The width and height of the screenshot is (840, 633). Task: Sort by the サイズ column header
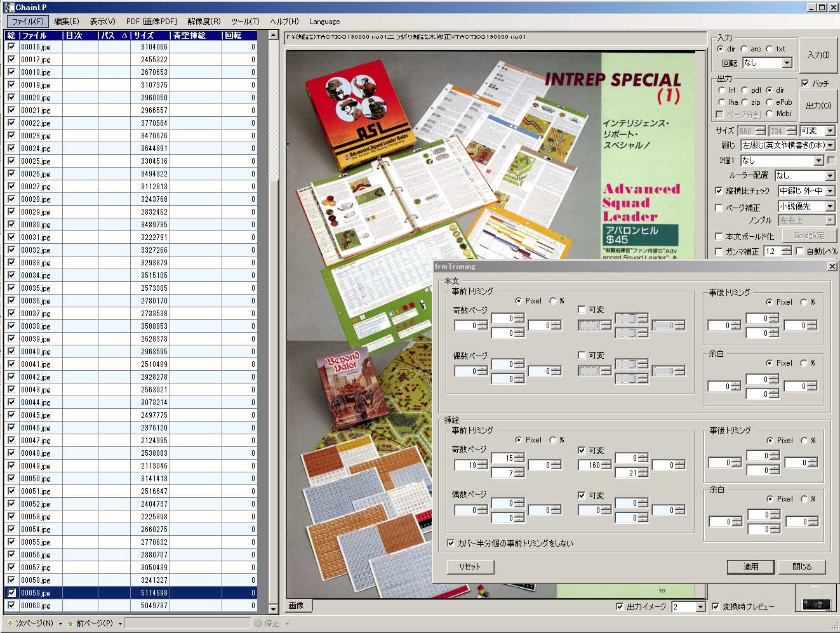point(150,35)
